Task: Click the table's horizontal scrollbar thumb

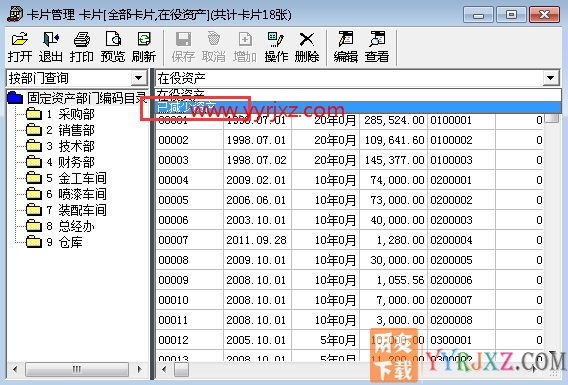Action: [x=181, y=369]
